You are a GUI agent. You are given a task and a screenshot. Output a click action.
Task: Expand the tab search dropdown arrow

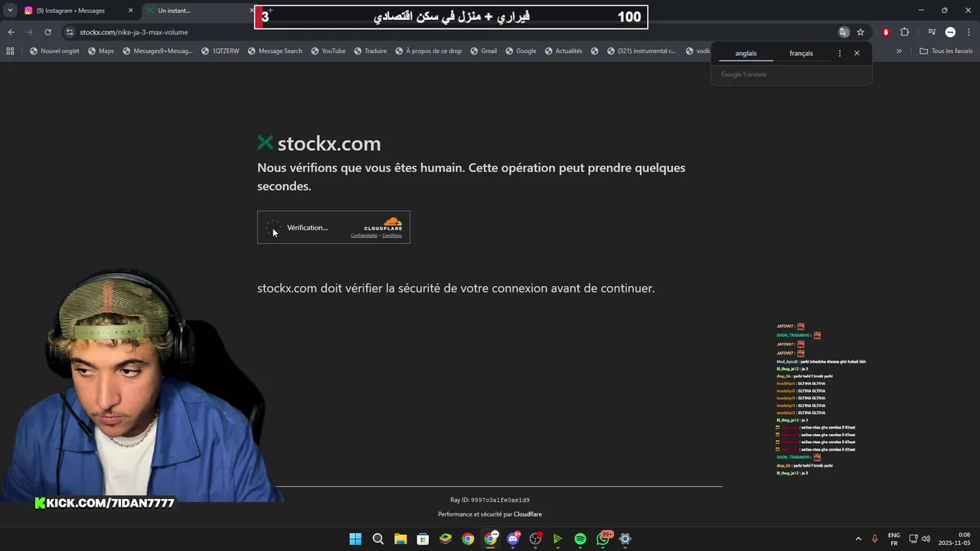[x=10, y=11]
